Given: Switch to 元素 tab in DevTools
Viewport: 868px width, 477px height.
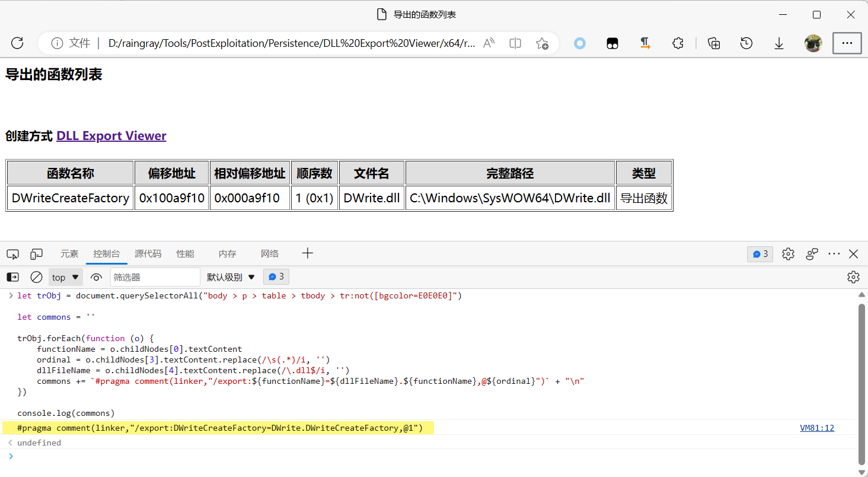Looking at the screenshot, I should [69, 254].
